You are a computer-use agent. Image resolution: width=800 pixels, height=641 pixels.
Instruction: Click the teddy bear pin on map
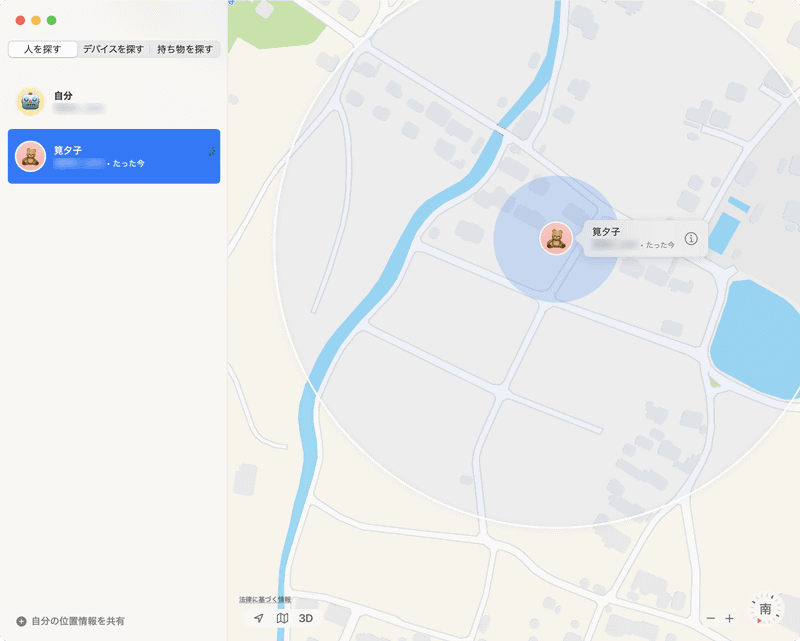point(556,238)
